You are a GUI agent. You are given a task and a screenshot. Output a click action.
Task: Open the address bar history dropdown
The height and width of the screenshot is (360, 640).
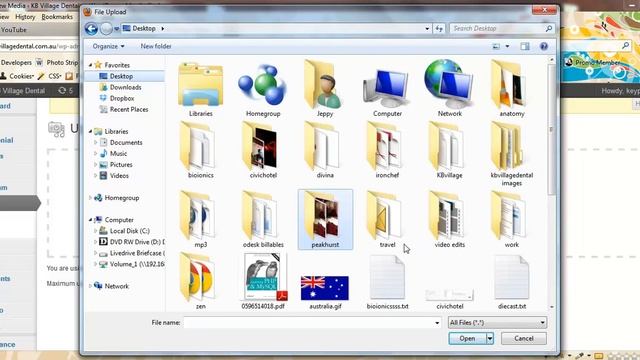coord(427,29)
